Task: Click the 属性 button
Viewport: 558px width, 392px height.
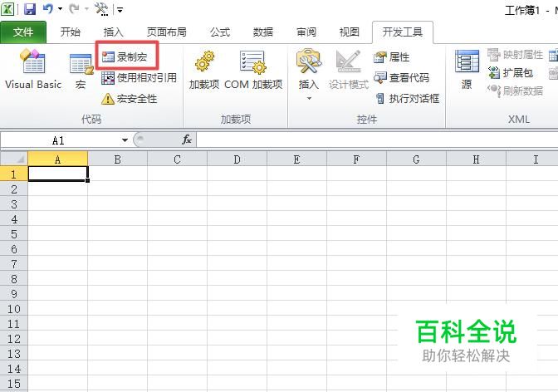Action: (x=391, y=57)
